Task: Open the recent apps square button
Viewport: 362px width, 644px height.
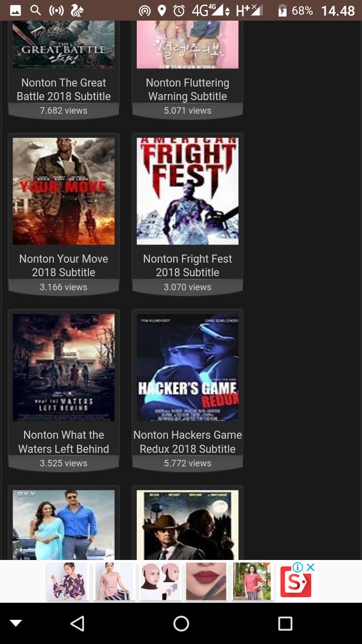Action: 285,624
